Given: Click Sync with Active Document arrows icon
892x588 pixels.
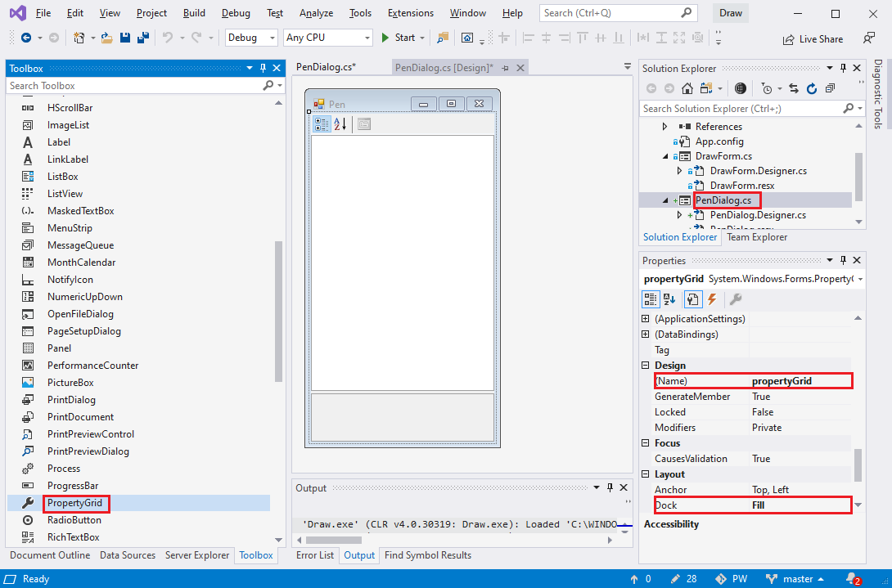Looking at the screenshot, I should coord(794,88).
